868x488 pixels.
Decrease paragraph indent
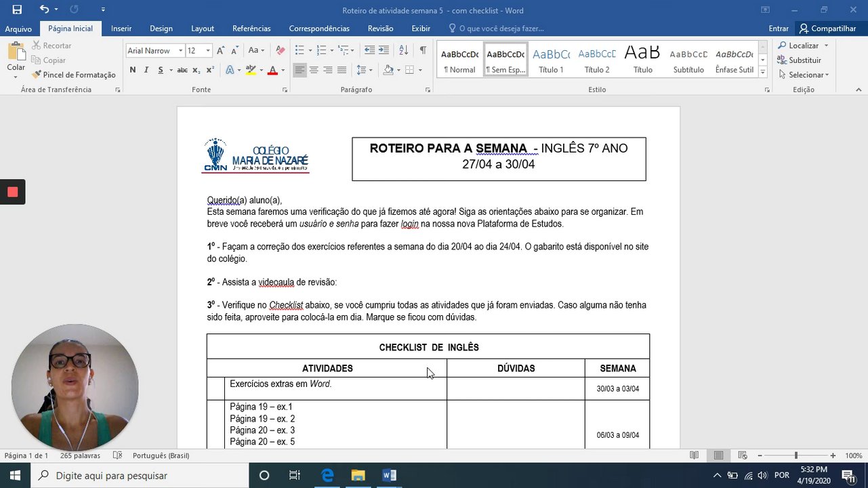369,51
